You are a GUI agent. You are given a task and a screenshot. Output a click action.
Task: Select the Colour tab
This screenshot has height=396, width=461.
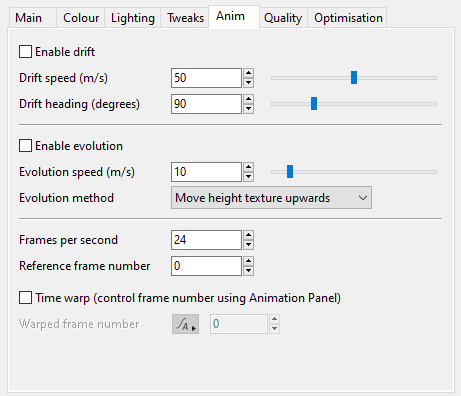[81, 18]
